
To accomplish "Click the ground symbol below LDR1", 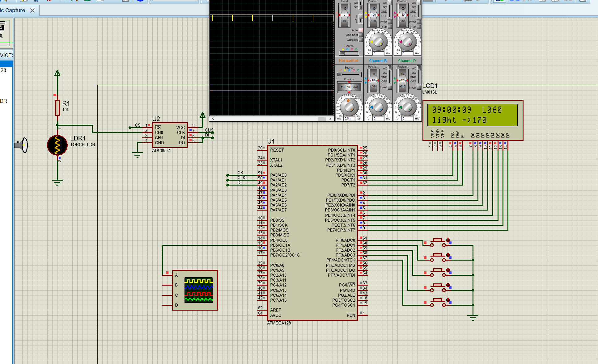I will 57,182.
